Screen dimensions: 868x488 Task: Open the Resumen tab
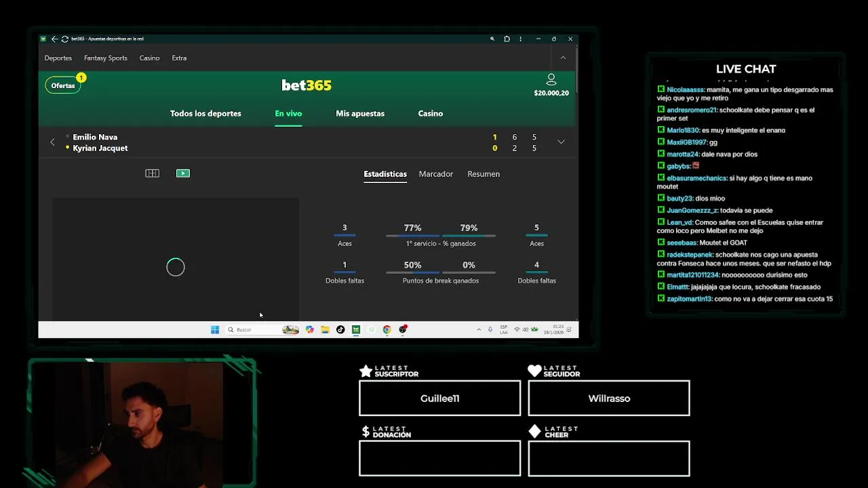(x=484, y=174)
